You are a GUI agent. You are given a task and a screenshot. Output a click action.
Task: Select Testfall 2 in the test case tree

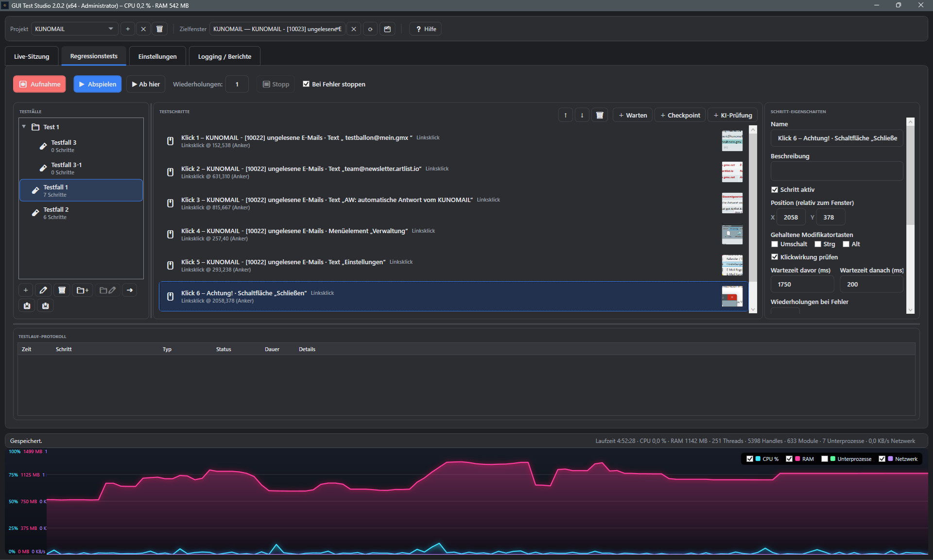pos(81,213)
